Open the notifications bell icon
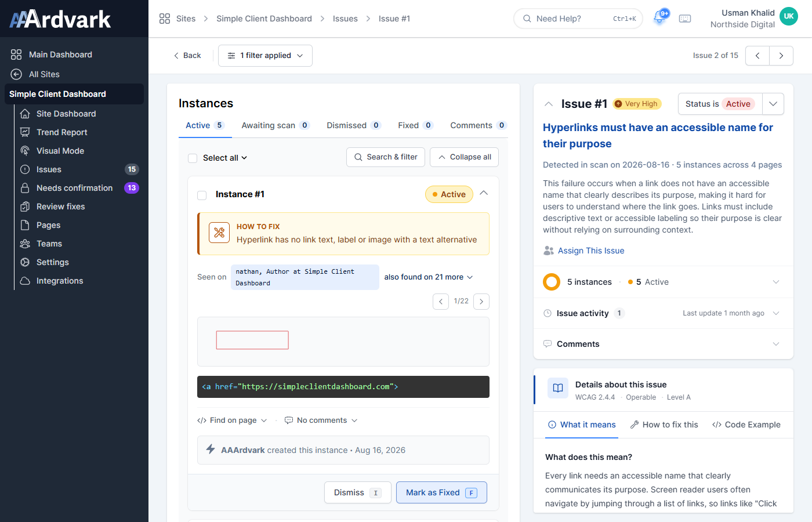Viewport: 812px width, 522px height. click(x=659, y=18)
